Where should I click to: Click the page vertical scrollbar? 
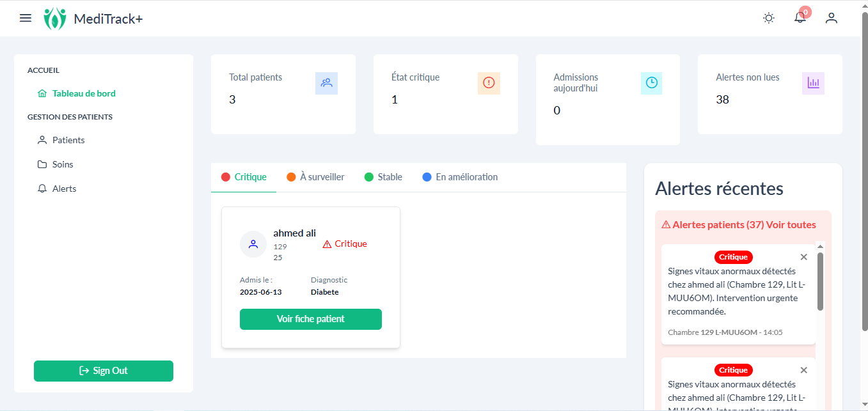tap(865, 173)
